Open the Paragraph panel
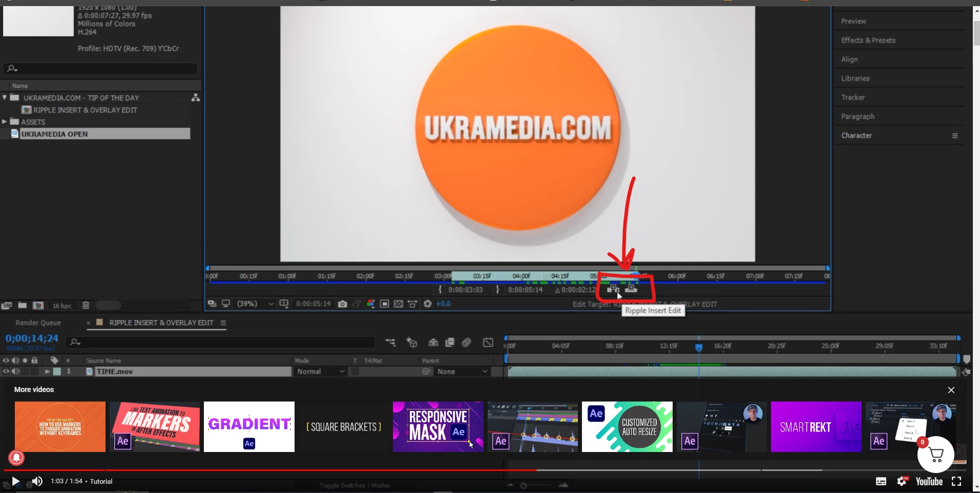 click(858, 116)
